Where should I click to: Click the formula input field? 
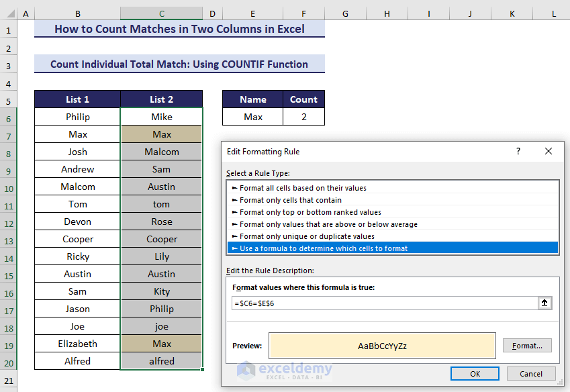point(383,303)
